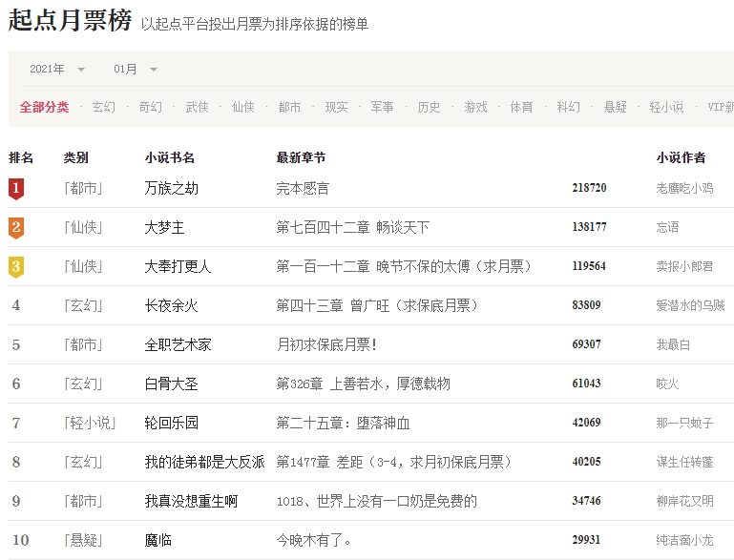Visit author 爱潜水的乌贼's page
The width and height of the screenshot is (734, 560).
[690, 306]
